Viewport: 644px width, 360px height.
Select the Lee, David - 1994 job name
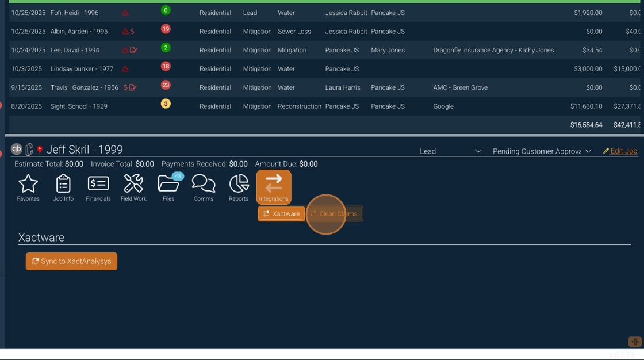75,50
